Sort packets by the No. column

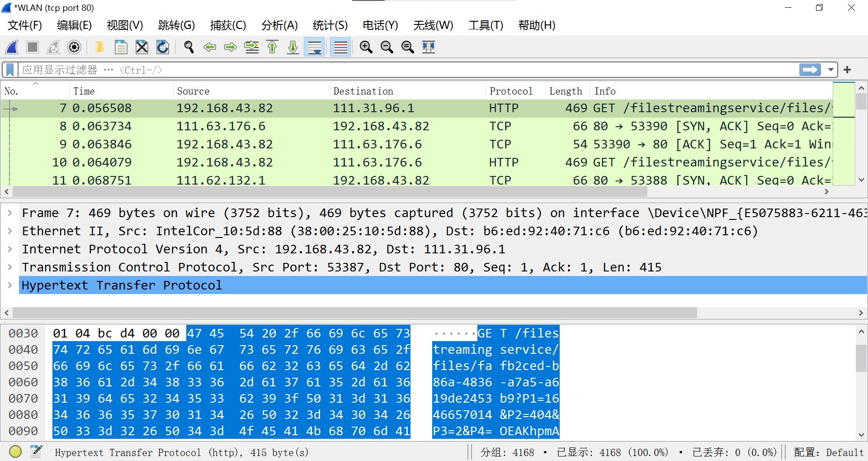35,91
